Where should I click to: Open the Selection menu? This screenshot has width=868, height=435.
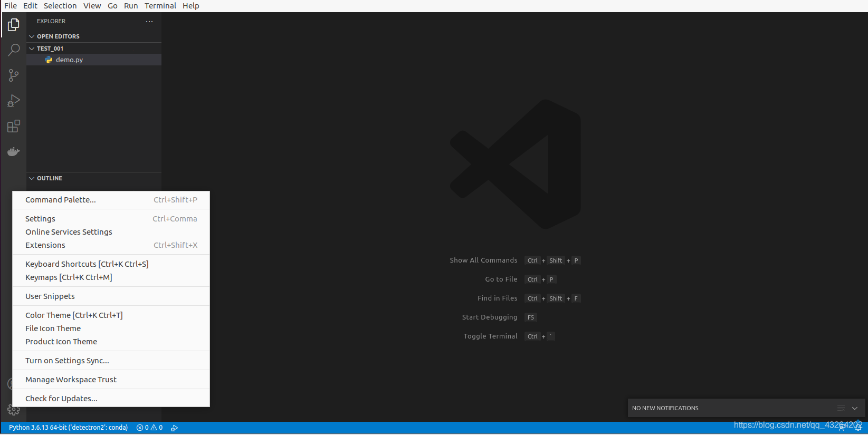point(60,6)
